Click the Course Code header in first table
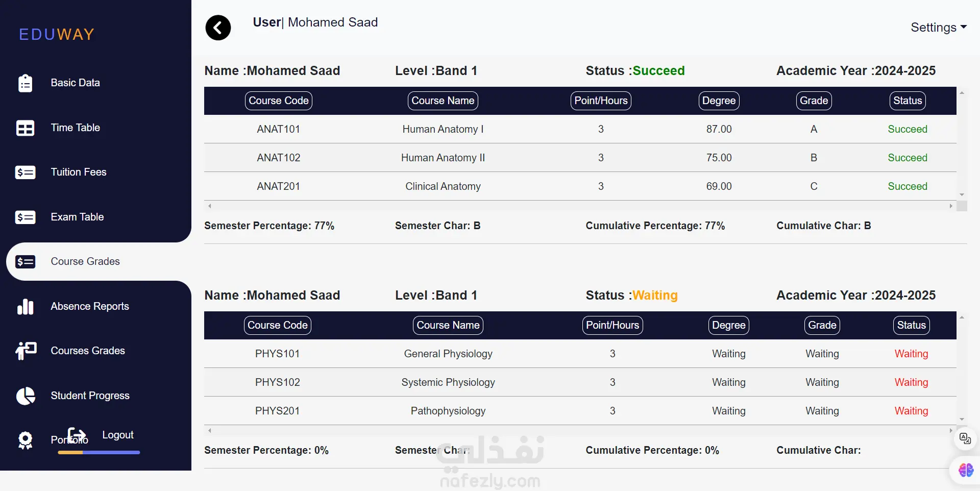This screenshot has height=491, width=980. click(279, 101)
